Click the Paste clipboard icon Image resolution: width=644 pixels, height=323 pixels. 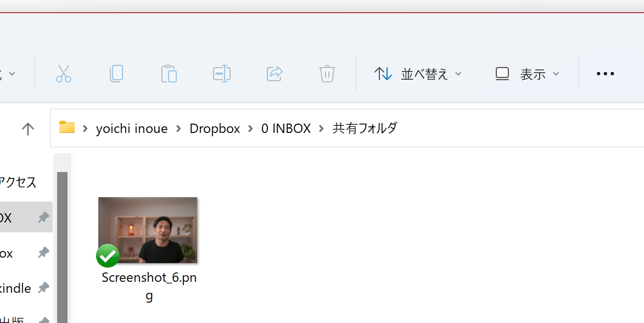coord(169,74)
